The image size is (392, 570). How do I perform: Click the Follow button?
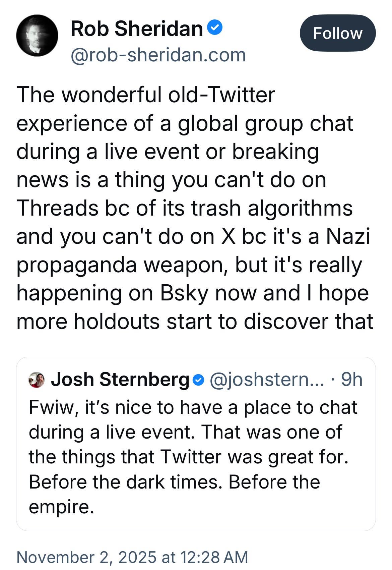pos(337,33)
